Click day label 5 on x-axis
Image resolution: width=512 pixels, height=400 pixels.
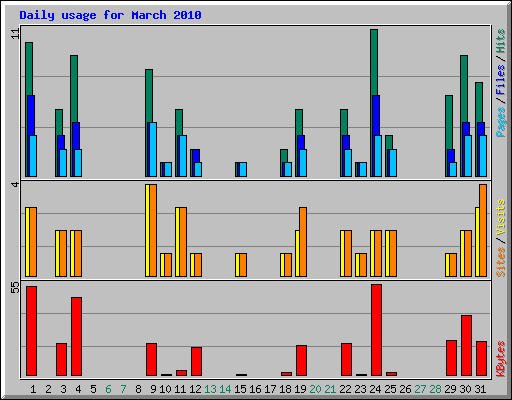pyautogui.click(x=93, y=389)
